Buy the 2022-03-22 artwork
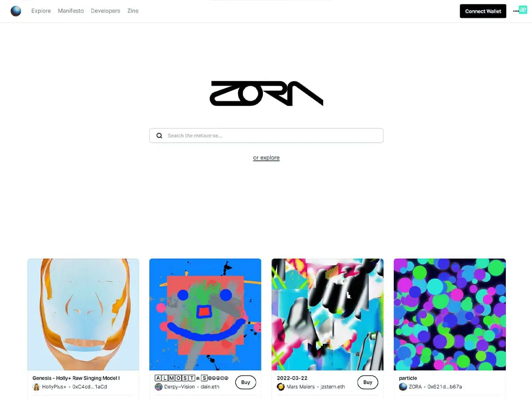532x399 pixels. pos(368,382)
